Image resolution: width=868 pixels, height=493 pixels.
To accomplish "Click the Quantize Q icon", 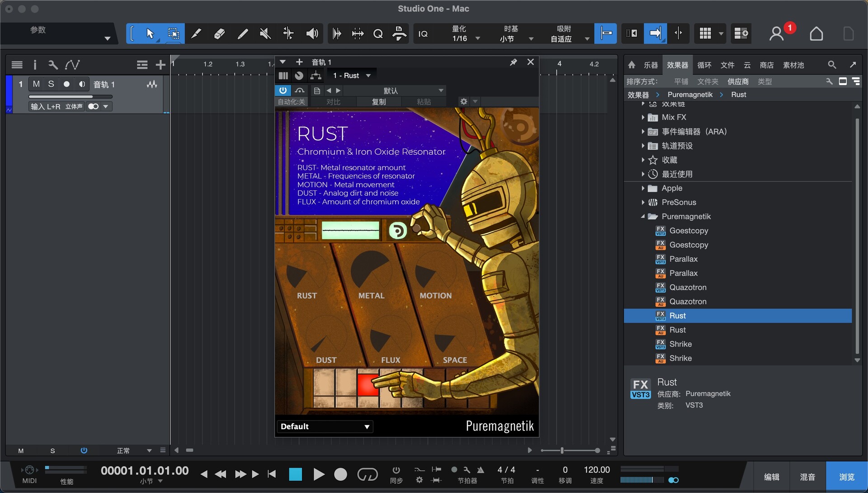I will [378, 34].
